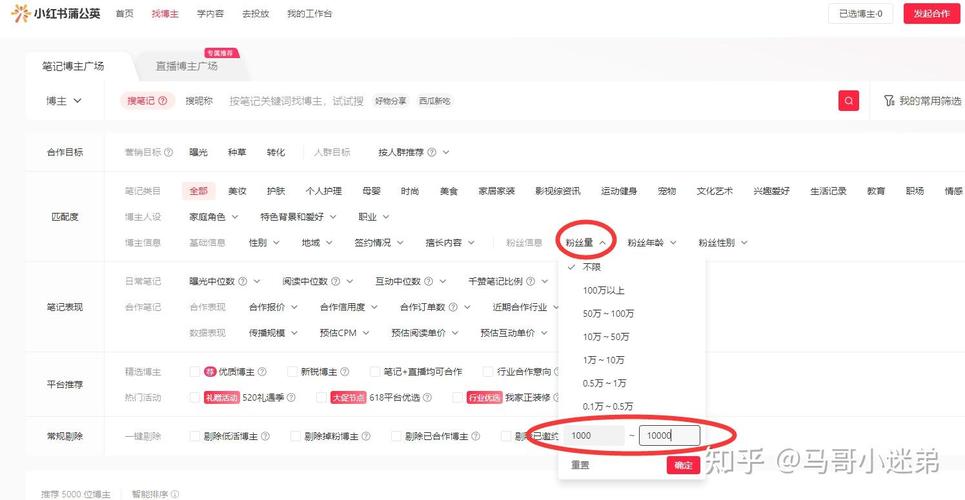Viewport: 965px width, 500px height.
Task: Select the 种草 marketing goal
Action: tap(237, 152)
